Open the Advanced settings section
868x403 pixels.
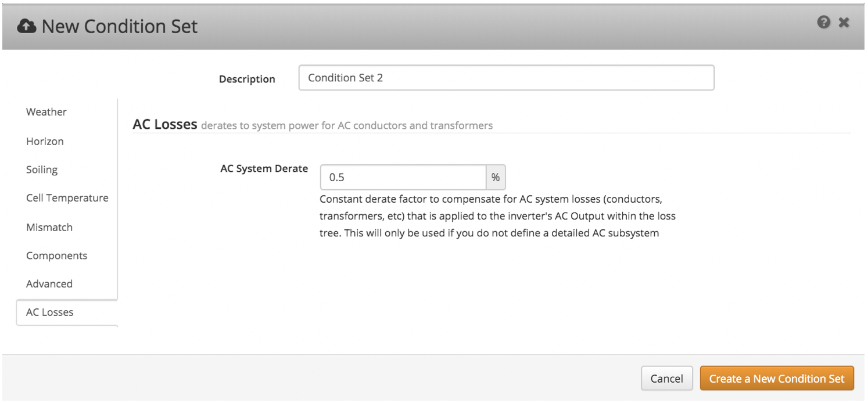[x=49, y=284]
